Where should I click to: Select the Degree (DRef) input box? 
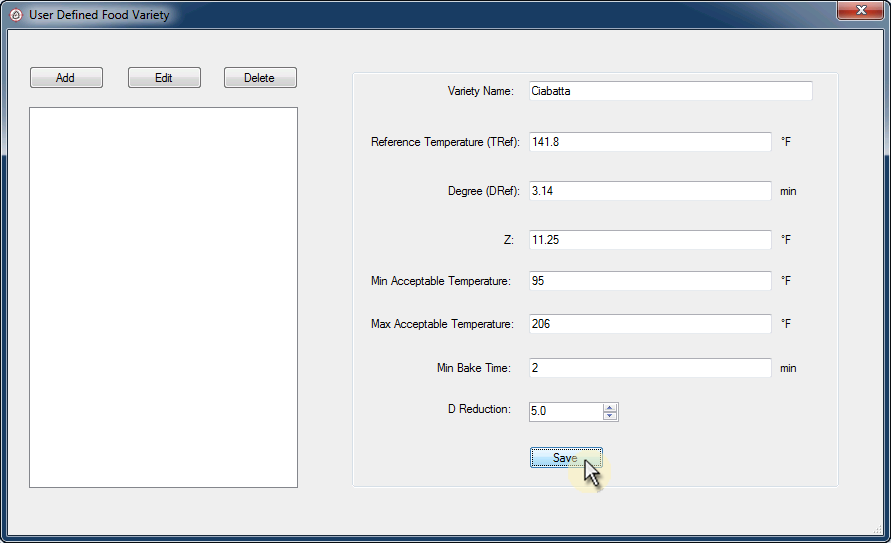[x=650, y=191]
